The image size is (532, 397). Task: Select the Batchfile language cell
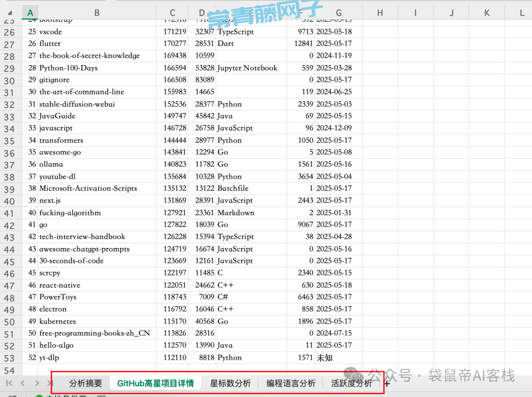251,188
